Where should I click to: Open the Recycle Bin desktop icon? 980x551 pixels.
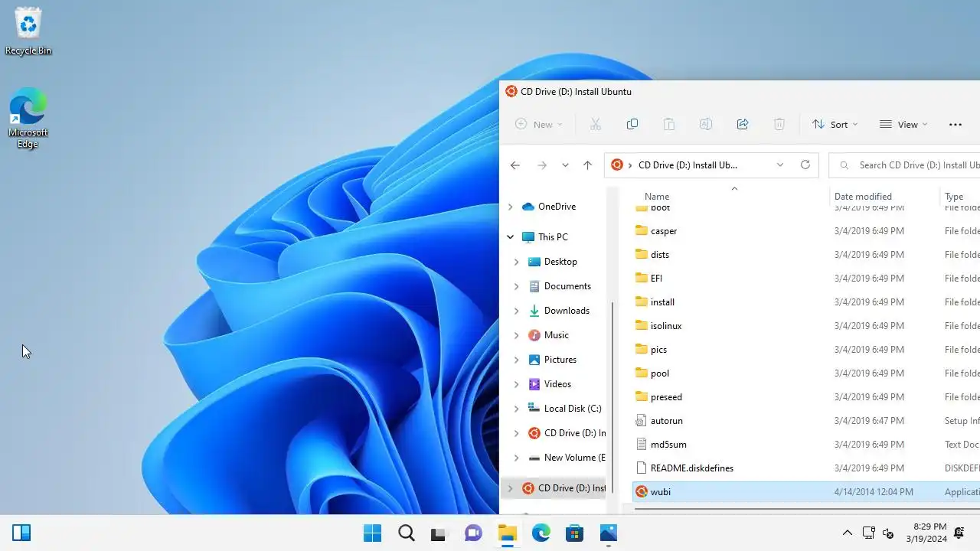click(x=28, y=31)
